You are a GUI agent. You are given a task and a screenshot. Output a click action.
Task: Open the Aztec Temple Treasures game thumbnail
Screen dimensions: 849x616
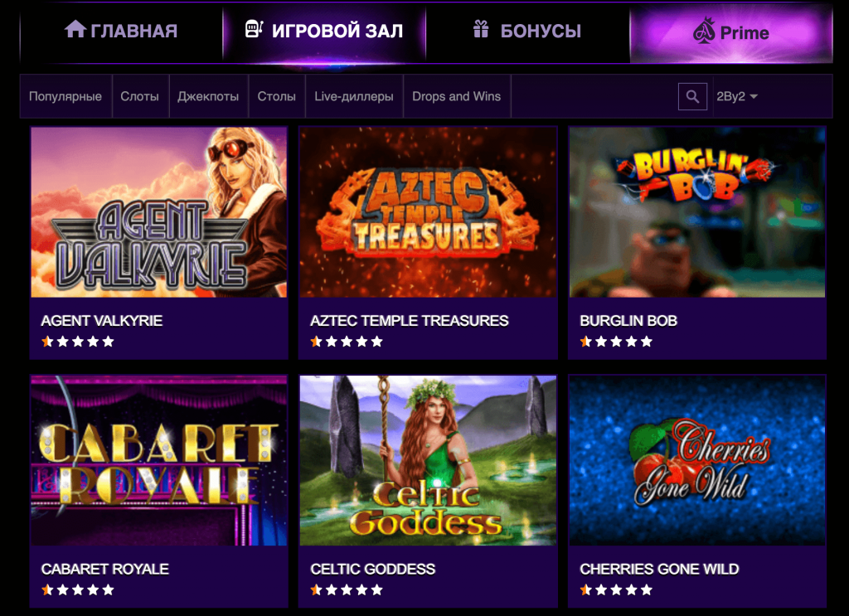coord(428,212)
